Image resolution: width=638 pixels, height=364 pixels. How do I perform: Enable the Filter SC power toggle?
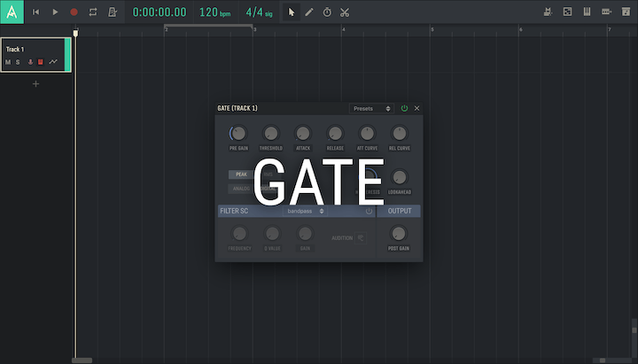click(369, 211)
